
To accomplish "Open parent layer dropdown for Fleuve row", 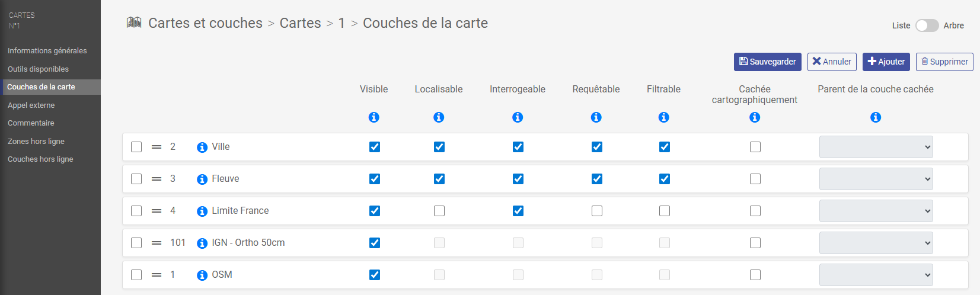I will [x=876, y=179].
